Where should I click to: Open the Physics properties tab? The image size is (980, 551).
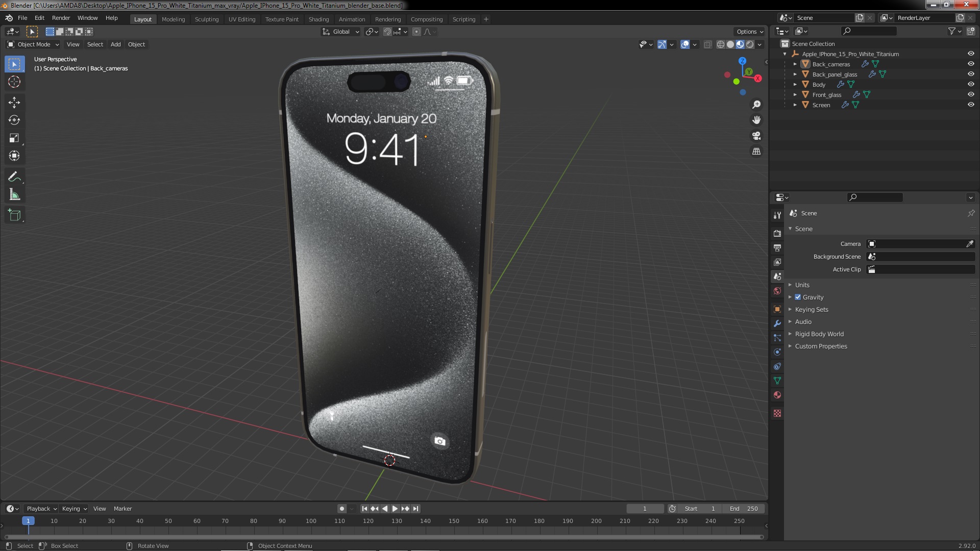[777, 352]
